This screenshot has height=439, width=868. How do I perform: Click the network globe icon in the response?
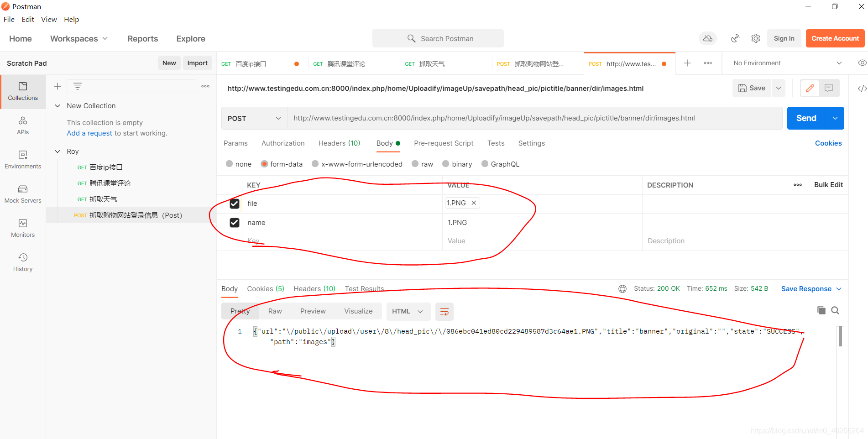(x=622, y=289)
